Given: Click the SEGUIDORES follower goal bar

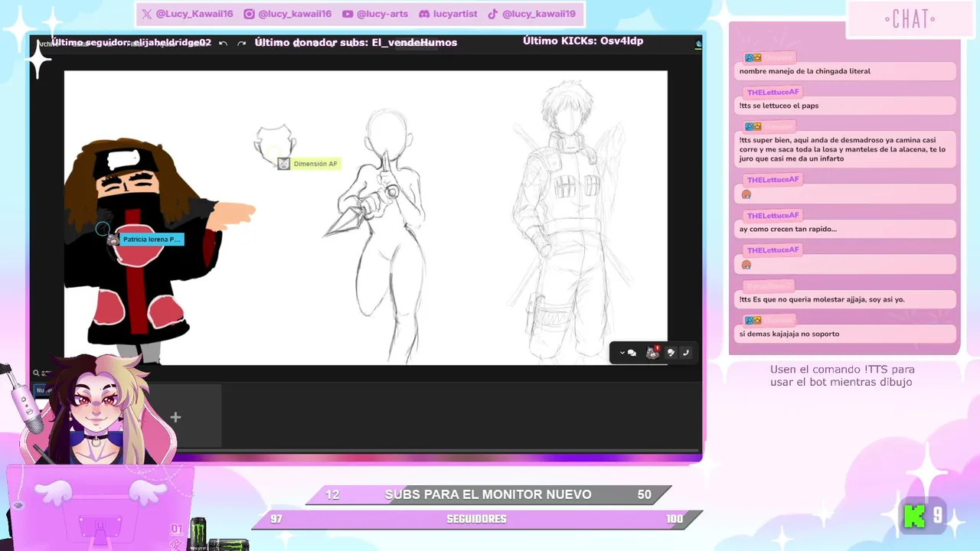Looking at the screenshot, I should click(x=476, y=520).
